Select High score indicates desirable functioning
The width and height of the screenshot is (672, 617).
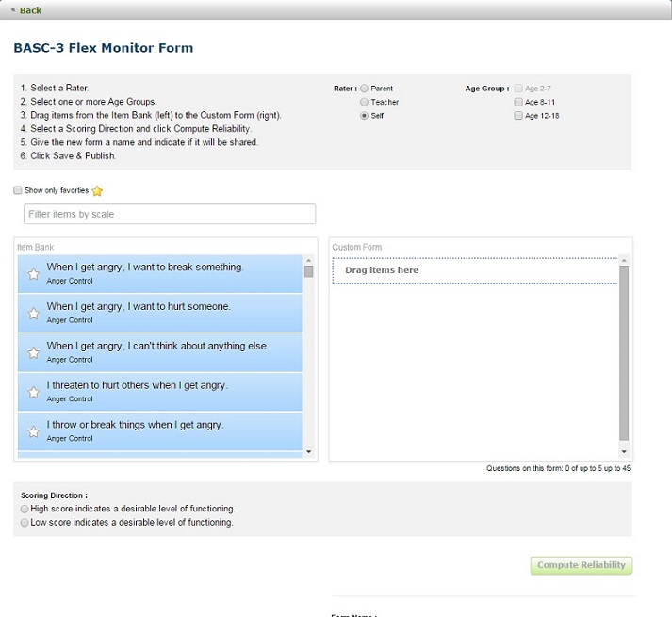point(25,509)
